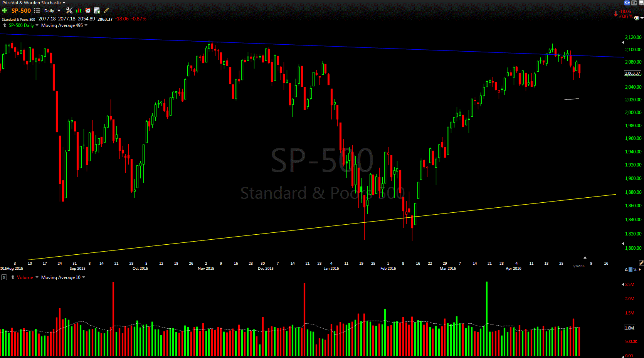Click the left arrow beside 1,800.00 scale
The width and height of the screenshot is (644, 358).
click(623, 244)
